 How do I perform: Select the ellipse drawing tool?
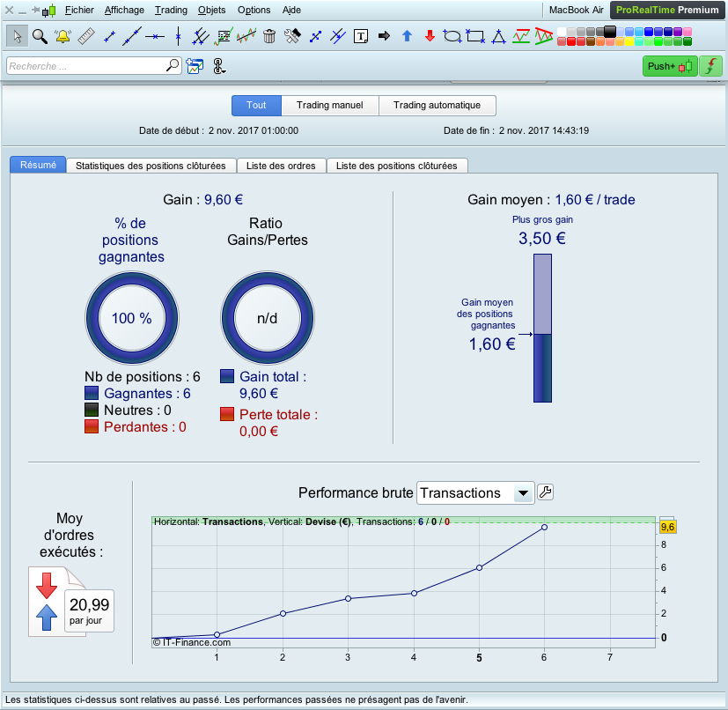pos(452,36)
